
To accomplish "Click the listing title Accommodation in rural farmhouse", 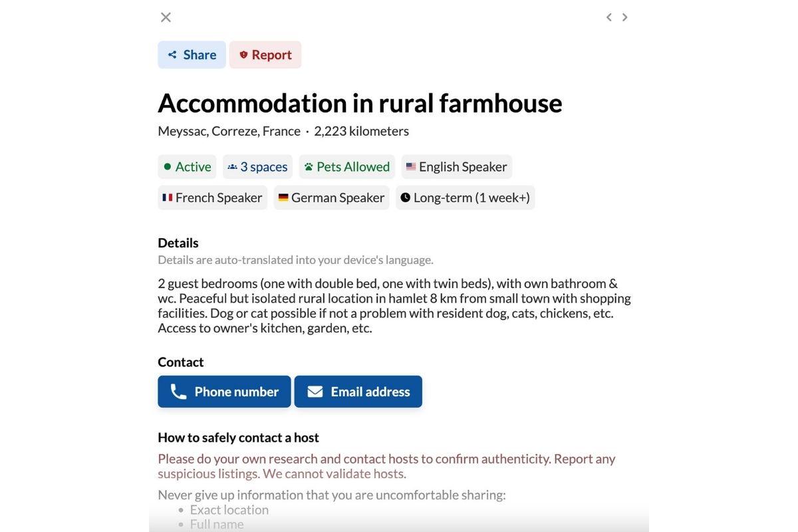I will coord(360,103).
